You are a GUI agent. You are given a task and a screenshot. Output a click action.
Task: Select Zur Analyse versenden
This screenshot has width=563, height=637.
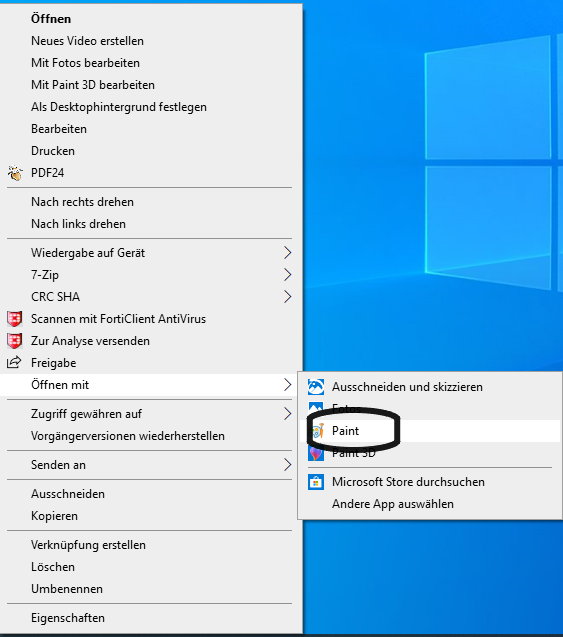click(x=151, y=341)
